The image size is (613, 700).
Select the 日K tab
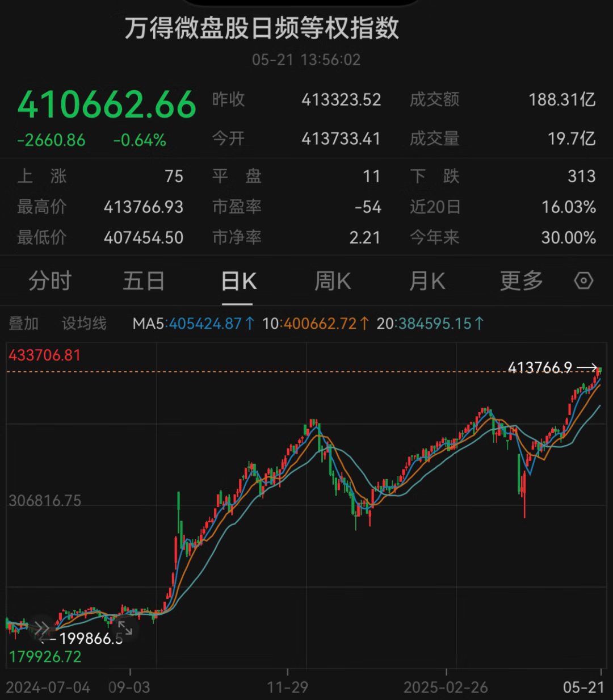pyautogui.click(x=238, y=281)
